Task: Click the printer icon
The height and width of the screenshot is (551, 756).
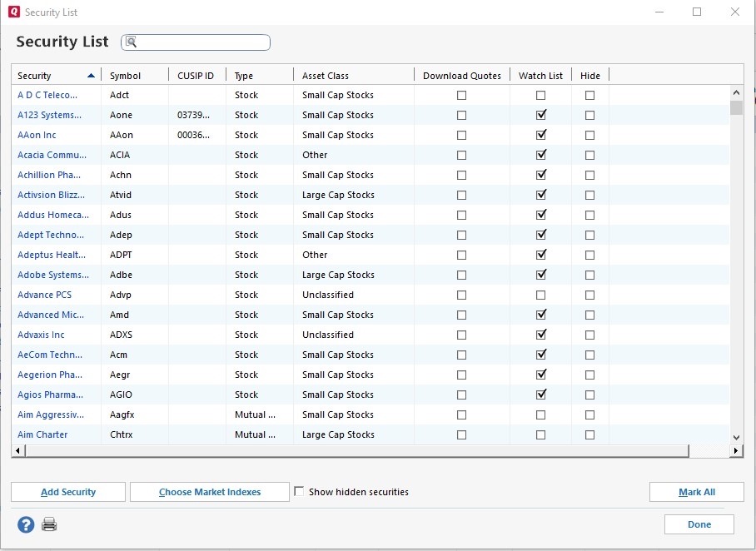Action: tap(49, 524)
